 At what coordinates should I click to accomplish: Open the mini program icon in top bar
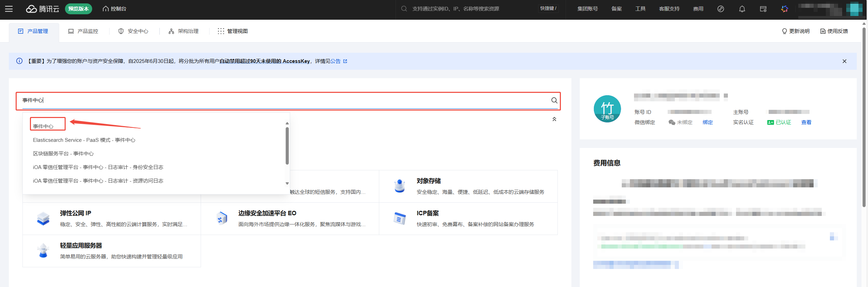click(720, 9)
